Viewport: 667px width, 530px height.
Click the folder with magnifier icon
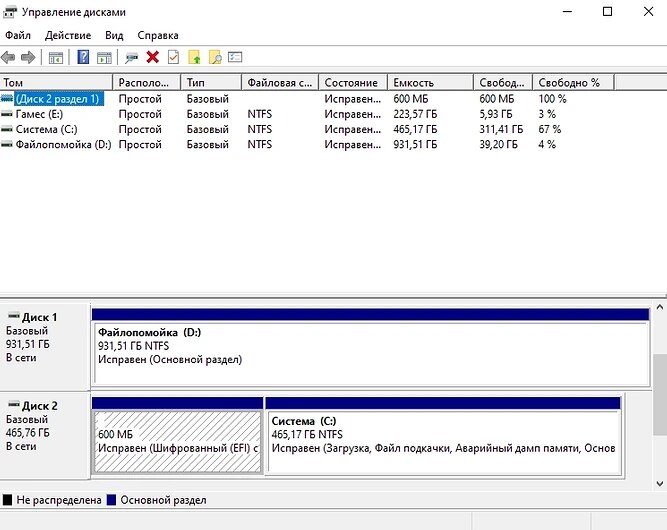pos(215,57)
